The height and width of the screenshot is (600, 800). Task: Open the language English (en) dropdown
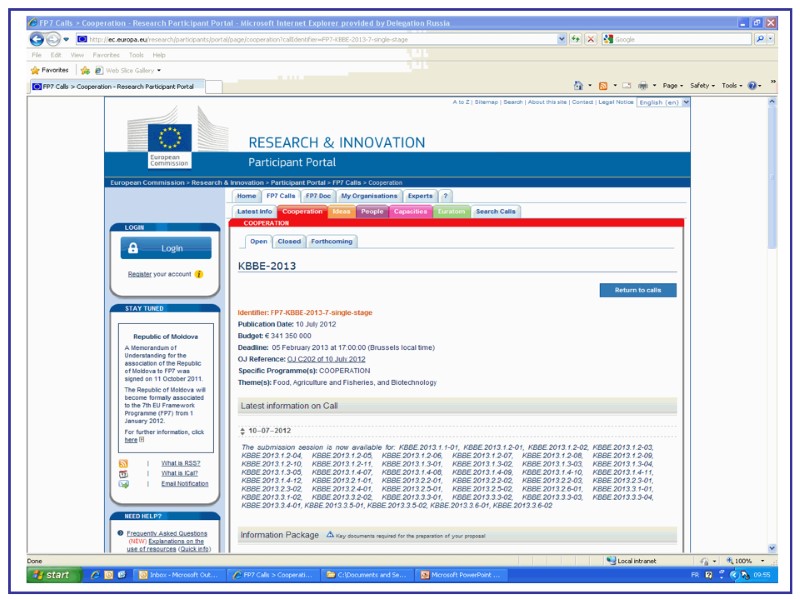(x=663, y=102)
